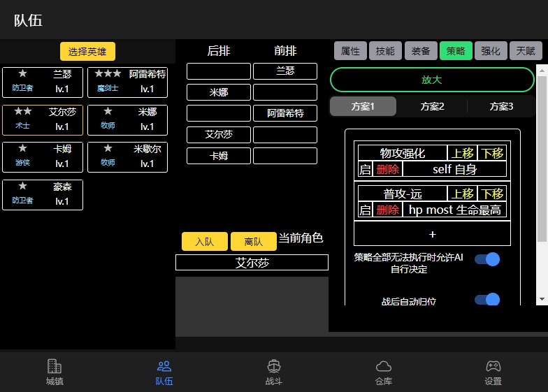548x392 pixels.
Task: Open the 'hp most 生命最高' target selector
Action: click(454, 210)
